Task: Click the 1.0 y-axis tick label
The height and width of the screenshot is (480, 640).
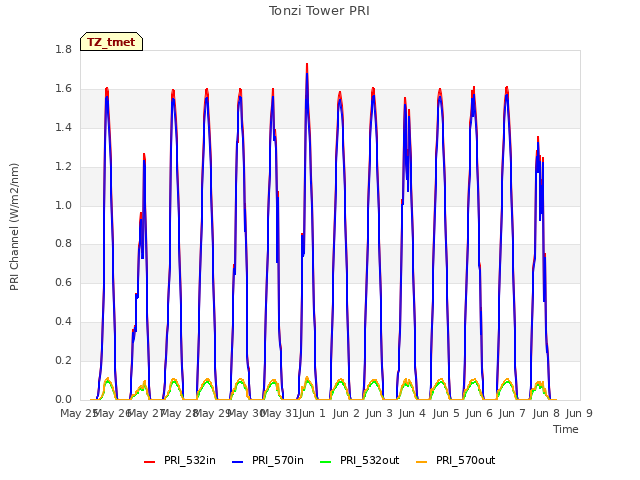Action: point(63,205)
